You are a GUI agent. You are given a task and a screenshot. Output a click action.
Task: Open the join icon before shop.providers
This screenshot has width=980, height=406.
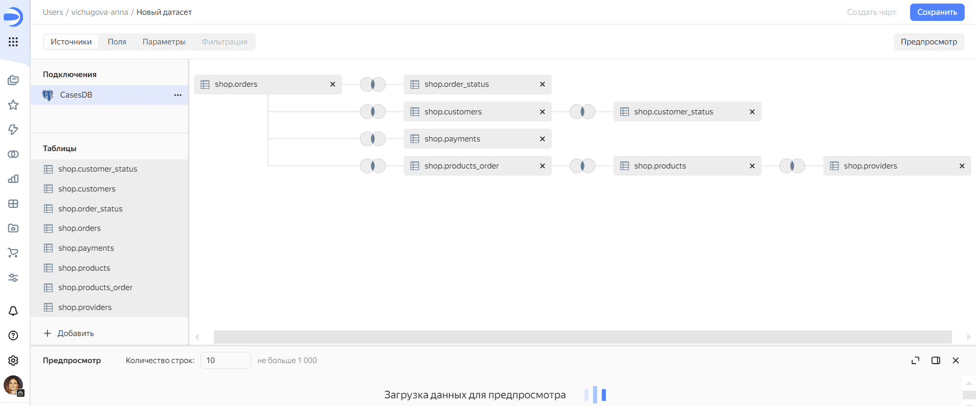point(792,165)
